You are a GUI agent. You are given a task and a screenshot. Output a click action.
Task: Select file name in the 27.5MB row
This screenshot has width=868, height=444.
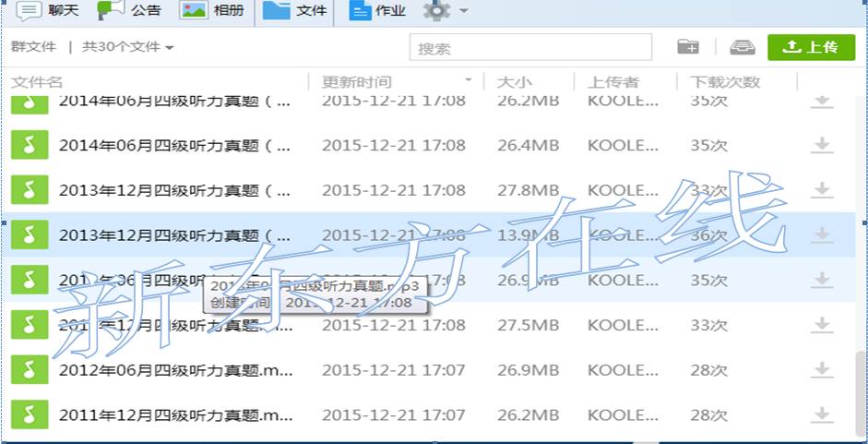(x=175, y=325)
